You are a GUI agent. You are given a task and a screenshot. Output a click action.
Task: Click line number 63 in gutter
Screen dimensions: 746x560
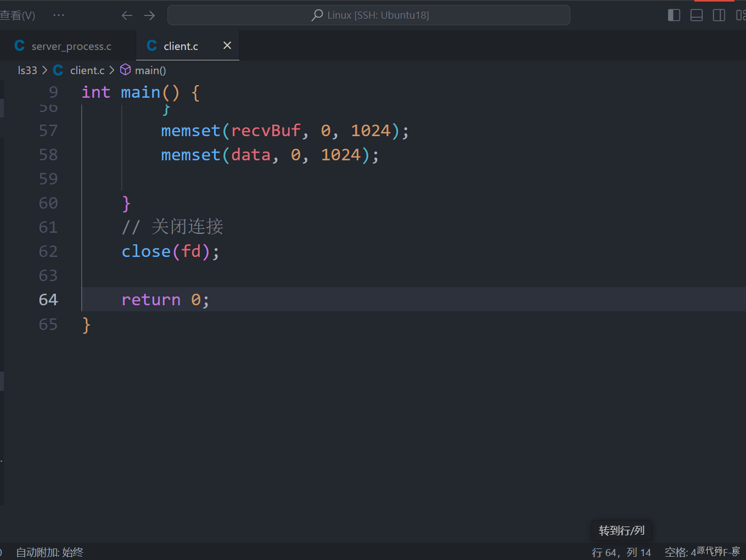coord(48,276)
